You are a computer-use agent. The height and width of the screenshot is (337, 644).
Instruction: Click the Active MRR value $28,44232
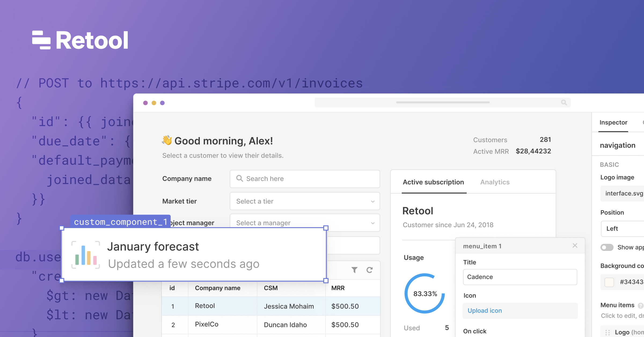533,151
